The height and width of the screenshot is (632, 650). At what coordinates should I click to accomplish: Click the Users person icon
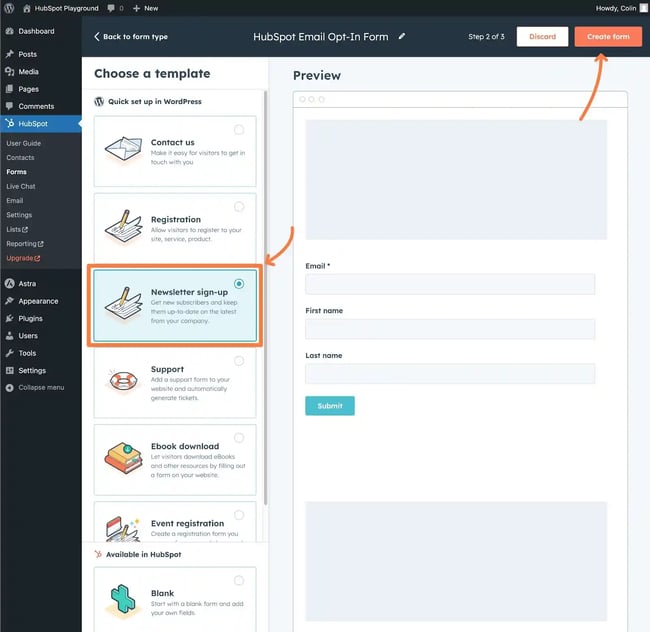pyautogui.click(x=10, y=336)
